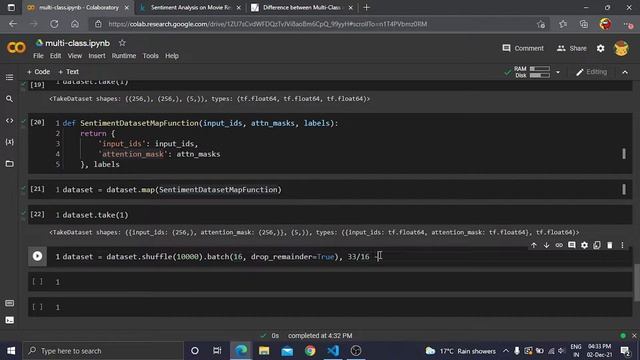
Task: Close the bottom status bar
Action: 634,336
